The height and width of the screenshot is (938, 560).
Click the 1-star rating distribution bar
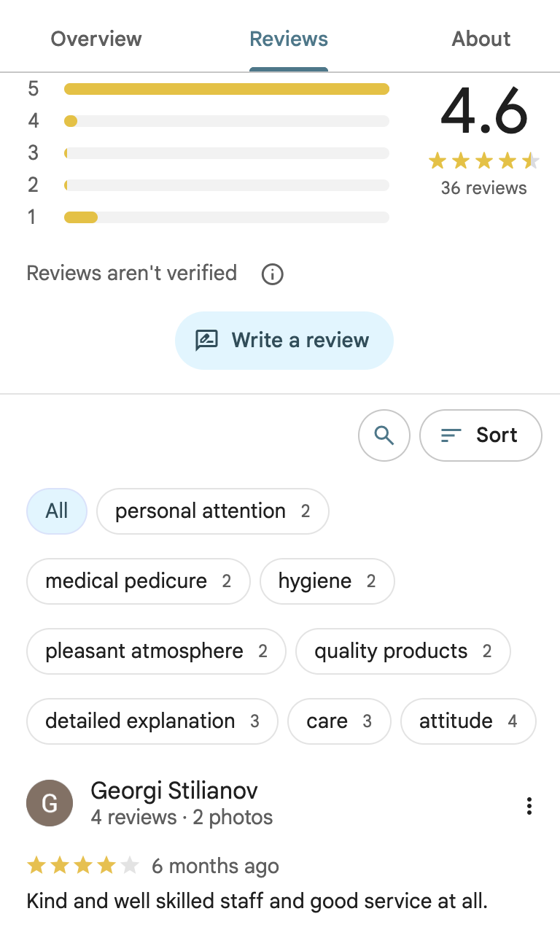(x=227, y=217)
